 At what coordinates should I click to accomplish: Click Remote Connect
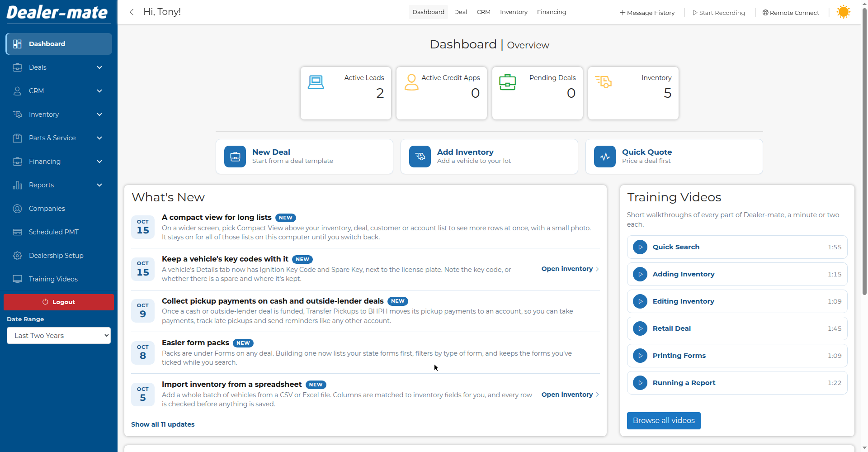[791, 13]
